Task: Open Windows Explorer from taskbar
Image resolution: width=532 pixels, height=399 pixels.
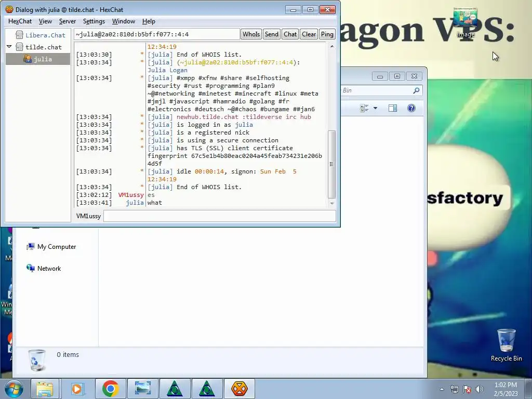Action: (45, 389)
